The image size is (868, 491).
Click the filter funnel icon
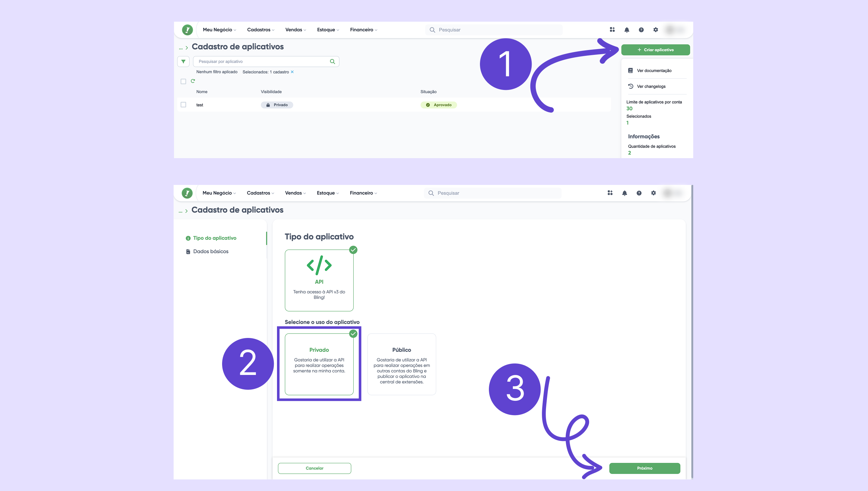[183, 61]
